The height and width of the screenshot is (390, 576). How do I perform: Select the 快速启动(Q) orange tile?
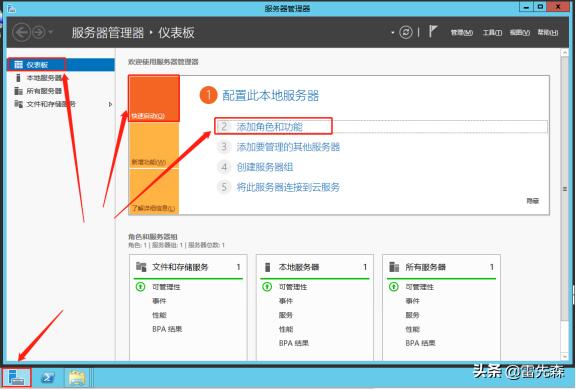point(154,98)
